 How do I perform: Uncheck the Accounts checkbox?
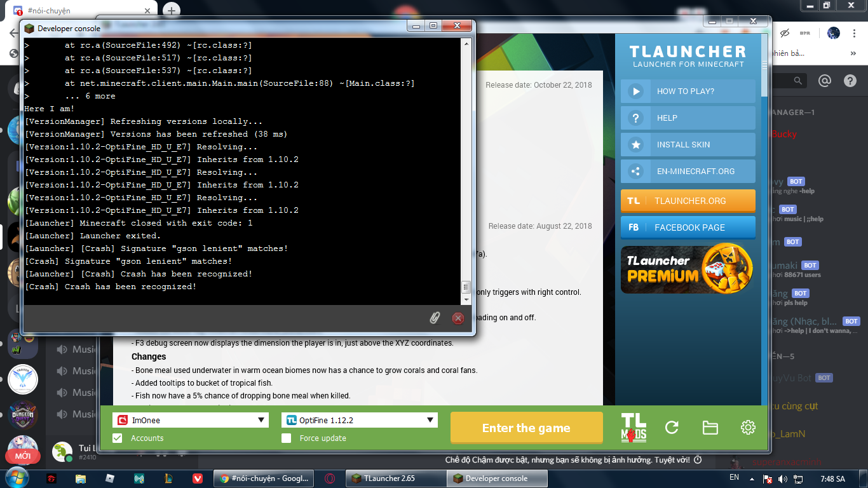pyautogui.click(x=118, y=438)
